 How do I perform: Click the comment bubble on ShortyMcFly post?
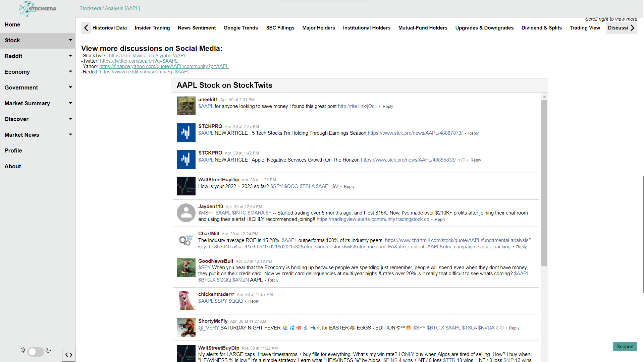click(x=502, y=328)
